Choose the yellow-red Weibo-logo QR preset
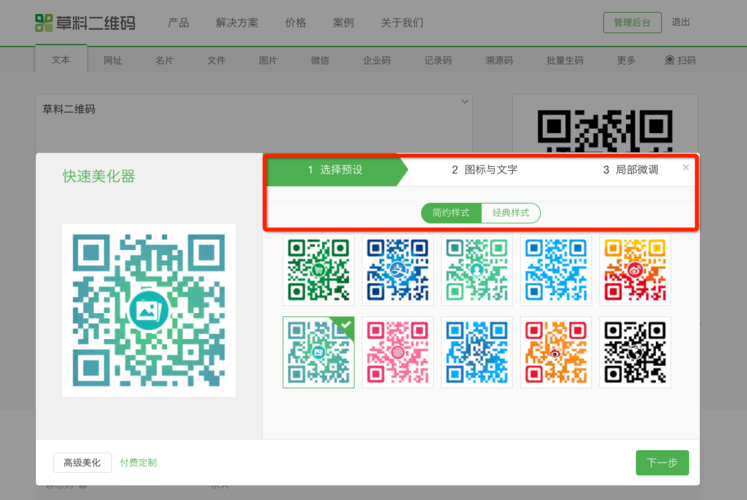 (x=635, y=270)
